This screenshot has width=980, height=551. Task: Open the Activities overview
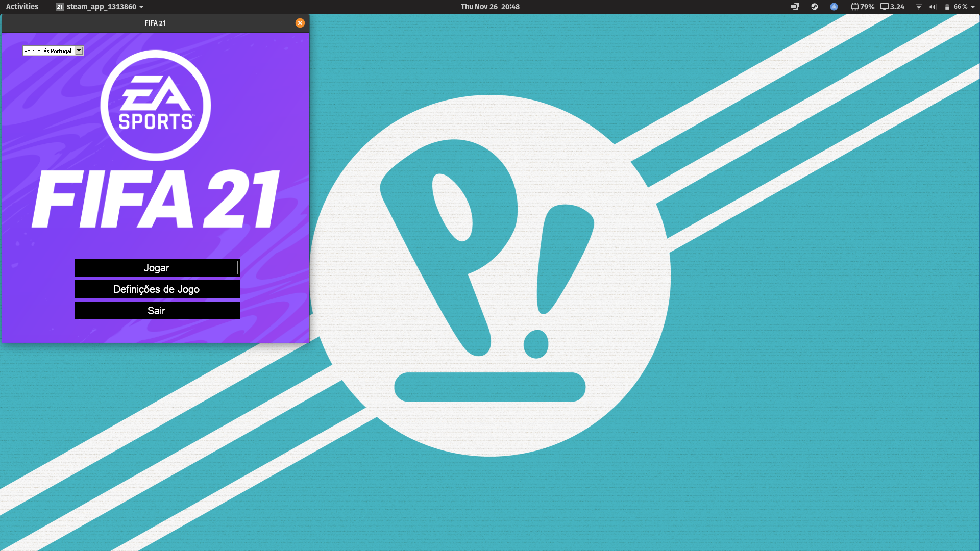click(22, 7)
